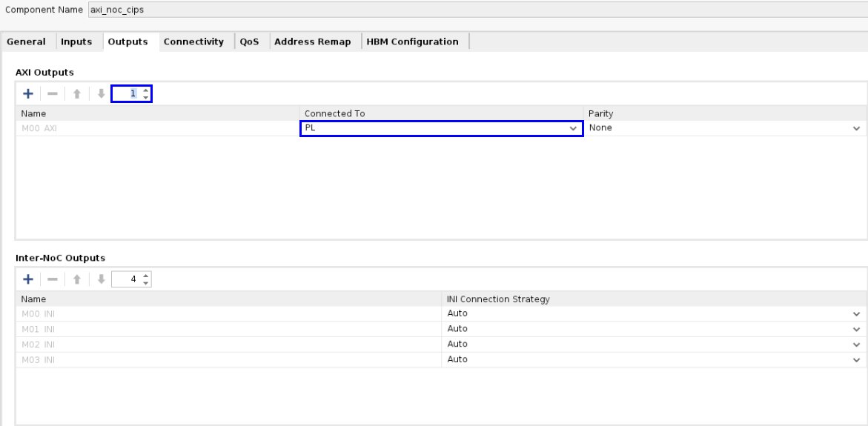Viewport: 868px width, 426px height.
Task: Add a new Inter-NoC output with plus icon
Action: click(28, 279)
